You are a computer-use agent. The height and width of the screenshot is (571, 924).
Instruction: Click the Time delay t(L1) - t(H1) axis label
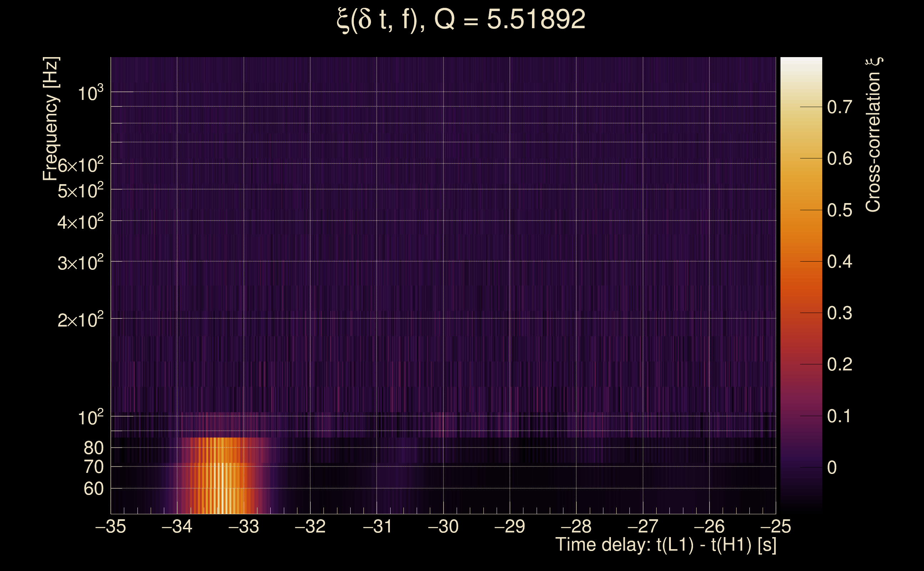click(666, 545)
